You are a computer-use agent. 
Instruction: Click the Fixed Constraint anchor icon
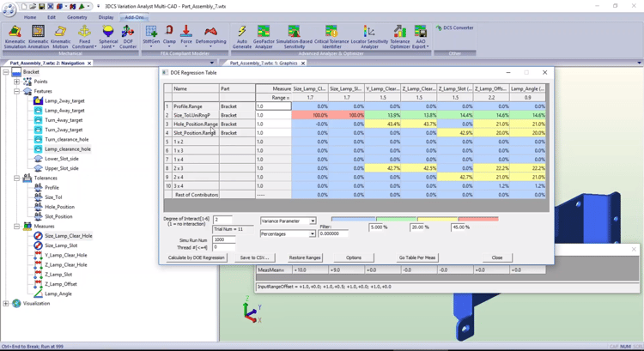(x=85, y=31)
